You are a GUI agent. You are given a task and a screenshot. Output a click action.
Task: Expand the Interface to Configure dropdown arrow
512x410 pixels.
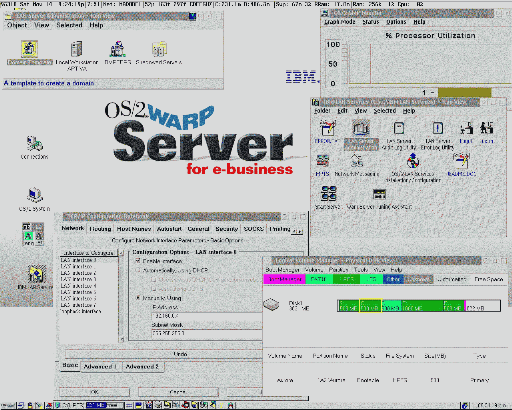coord(121,253)
